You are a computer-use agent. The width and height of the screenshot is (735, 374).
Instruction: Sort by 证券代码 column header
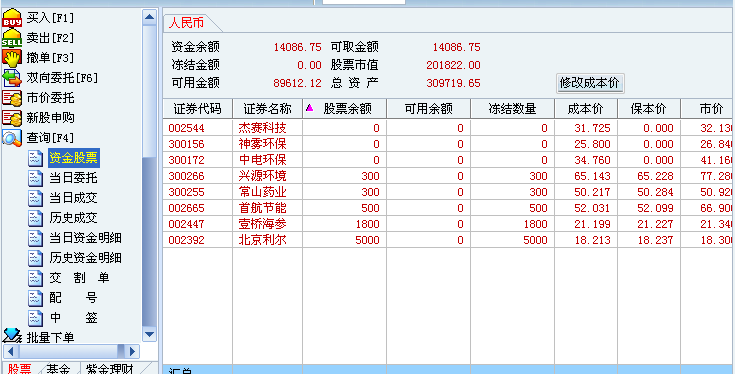(x=197, y=109)
